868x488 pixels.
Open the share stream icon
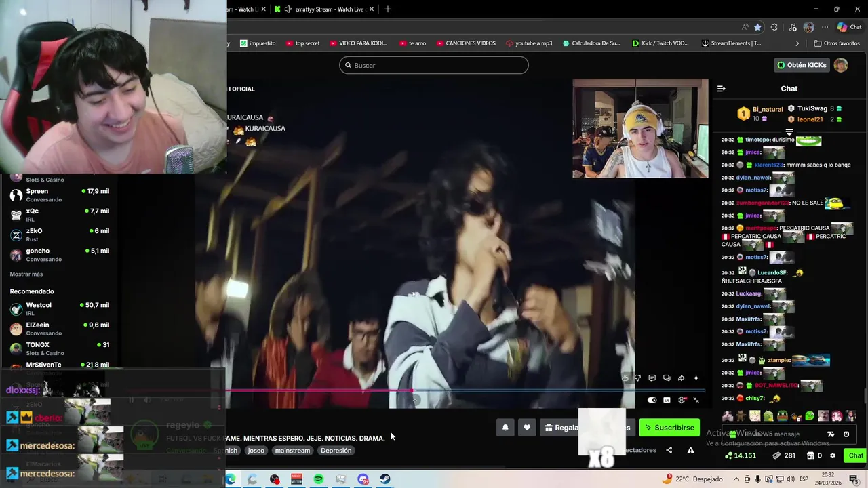(669, 450)
